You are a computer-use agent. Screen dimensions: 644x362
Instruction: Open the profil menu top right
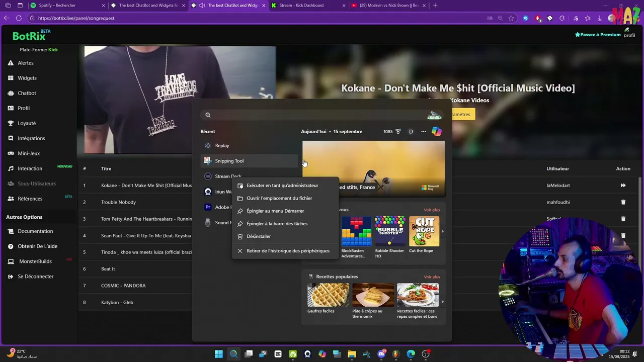(x=629, y=33)
